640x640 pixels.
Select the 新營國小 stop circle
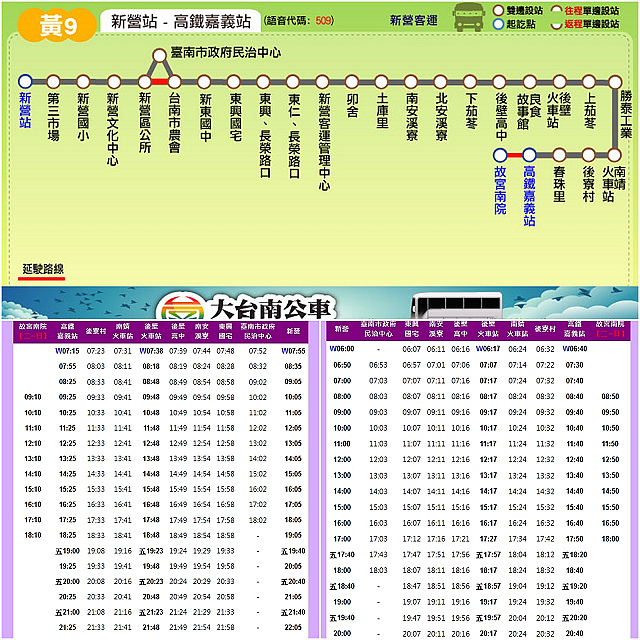[x=83, y=82]
